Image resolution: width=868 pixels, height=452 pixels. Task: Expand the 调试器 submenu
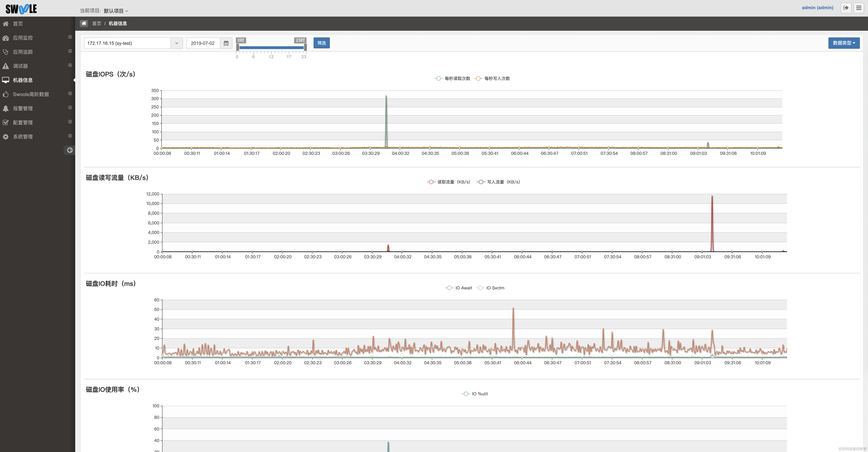[x=70, y=65]
